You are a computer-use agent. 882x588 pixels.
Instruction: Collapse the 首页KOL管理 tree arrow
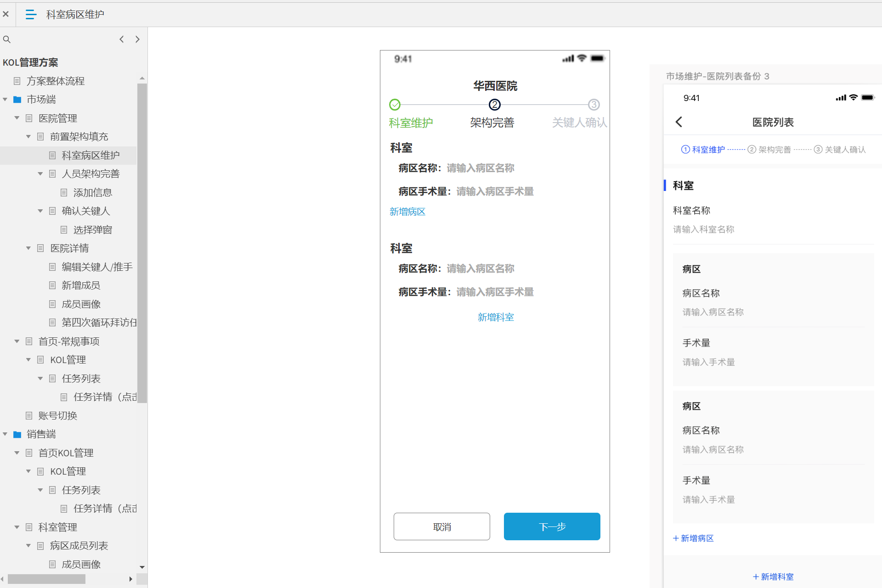pyautogui.click(x=17, y=453)
